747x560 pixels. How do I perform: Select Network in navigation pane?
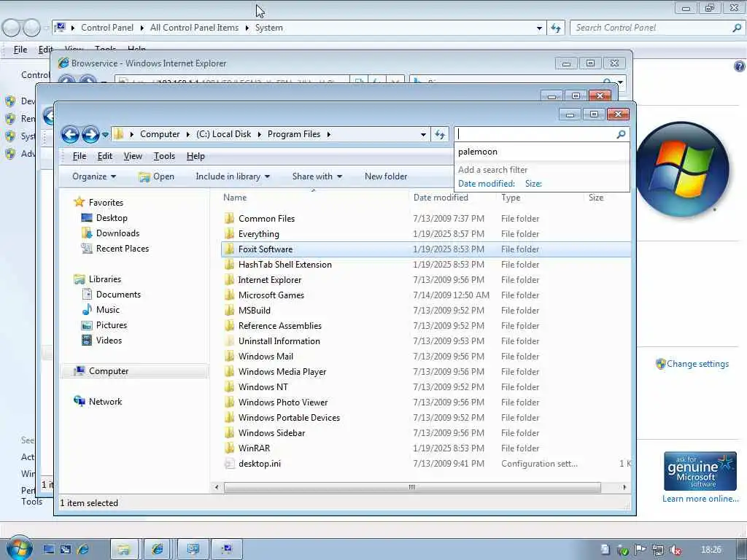click(105, 402)
